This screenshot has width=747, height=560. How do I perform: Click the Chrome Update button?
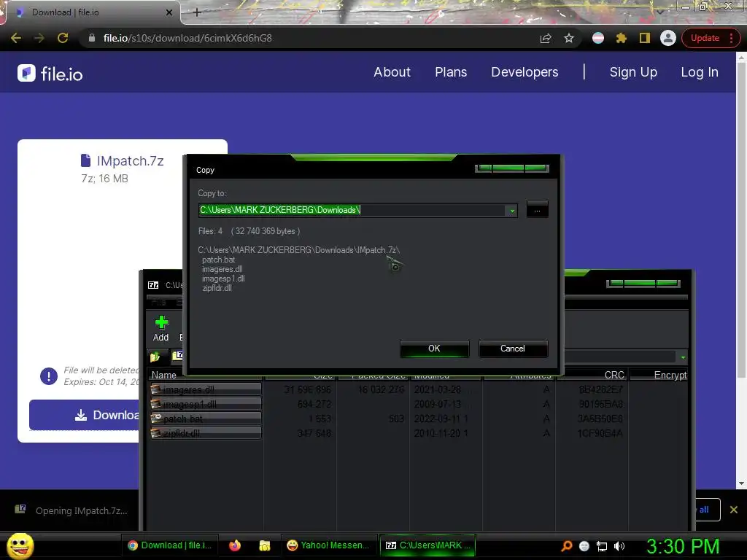tap(711, 38)
